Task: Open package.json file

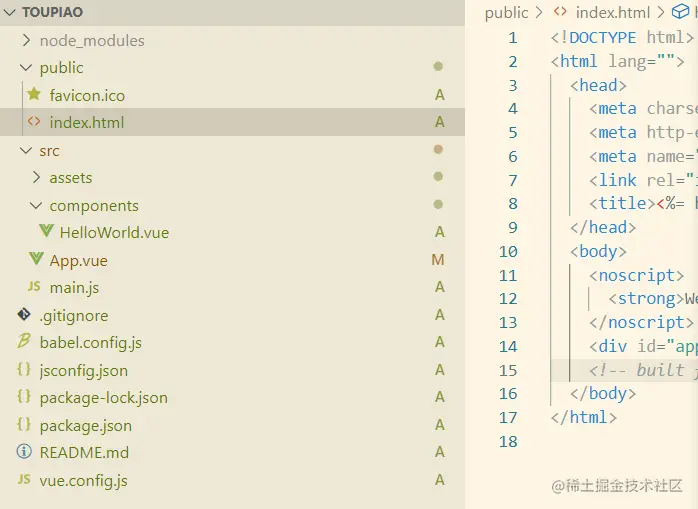Action: coord(86,426)
